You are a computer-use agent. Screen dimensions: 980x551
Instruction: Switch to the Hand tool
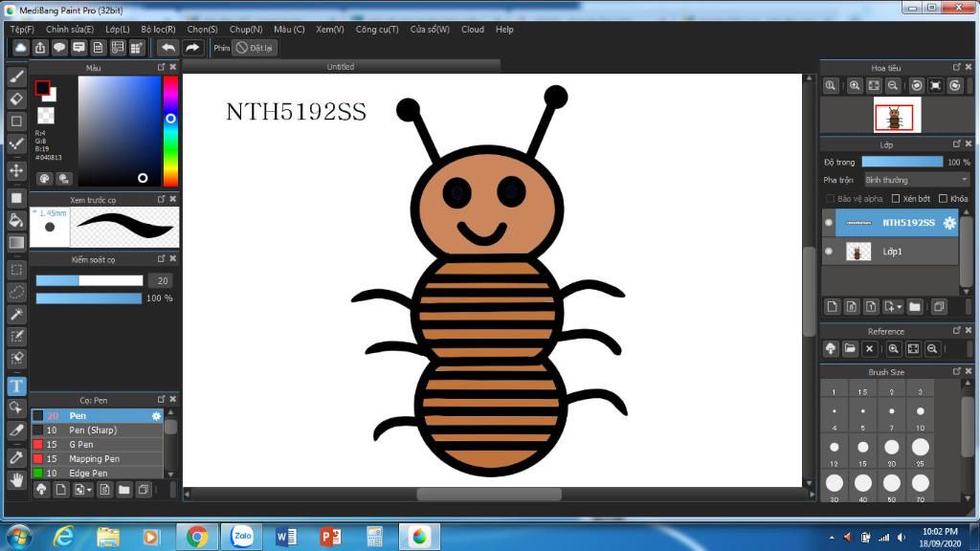[x=17, y=480]
